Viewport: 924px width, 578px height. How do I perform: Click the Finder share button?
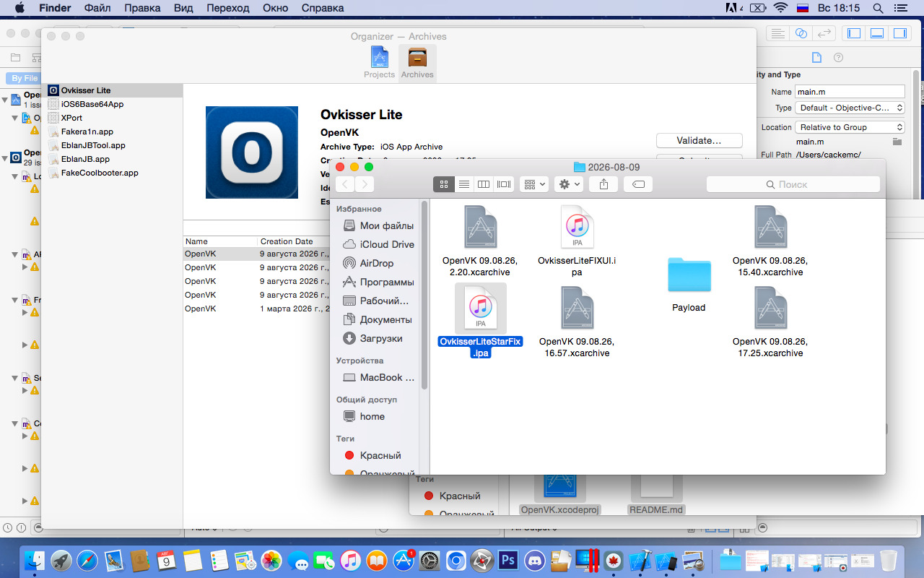(x=603, y=184)
